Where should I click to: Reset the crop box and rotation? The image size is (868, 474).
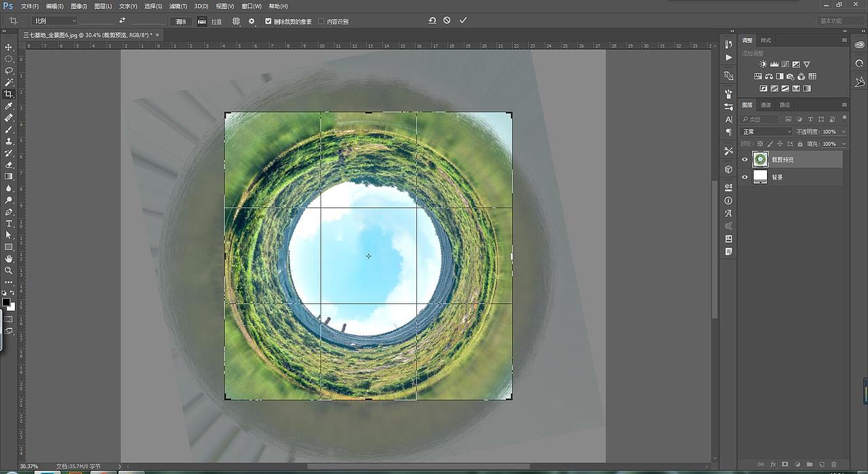[432, 20]
